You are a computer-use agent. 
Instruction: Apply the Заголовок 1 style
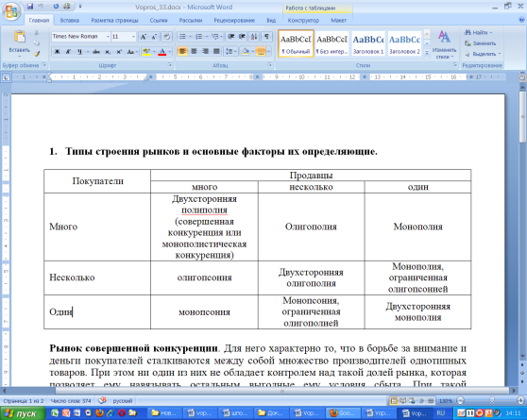368,43
